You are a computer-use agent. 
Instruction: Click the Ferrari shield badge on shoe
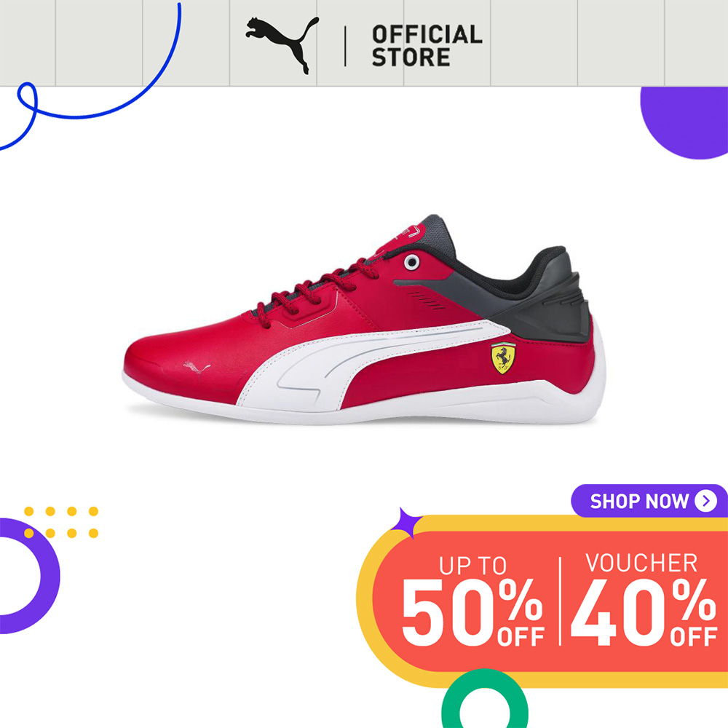pyautogui.click(x=503, y=358)
